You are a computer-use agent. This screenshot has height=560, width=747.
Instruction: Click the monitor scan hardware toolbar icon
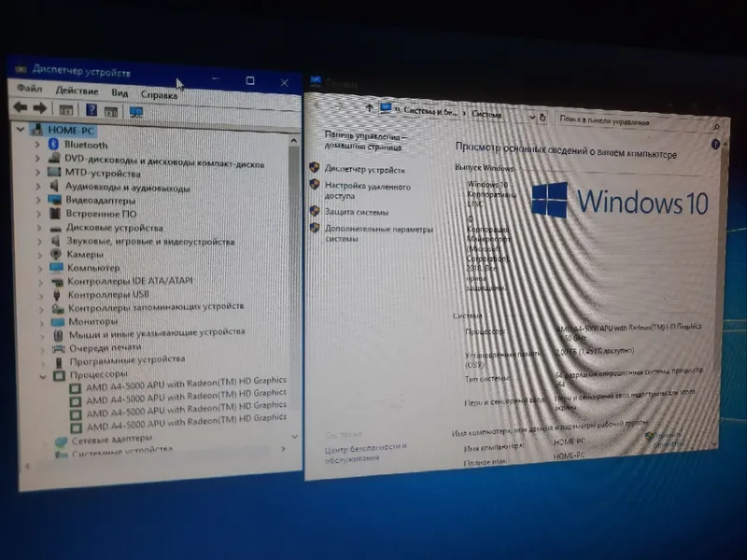click(x=136, y=112)
